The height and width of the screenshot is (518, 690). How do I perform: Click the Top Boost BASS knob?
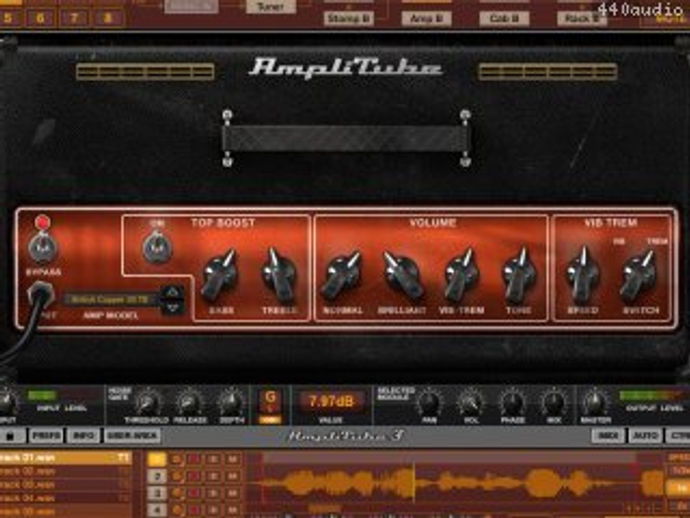click(219, 276)
